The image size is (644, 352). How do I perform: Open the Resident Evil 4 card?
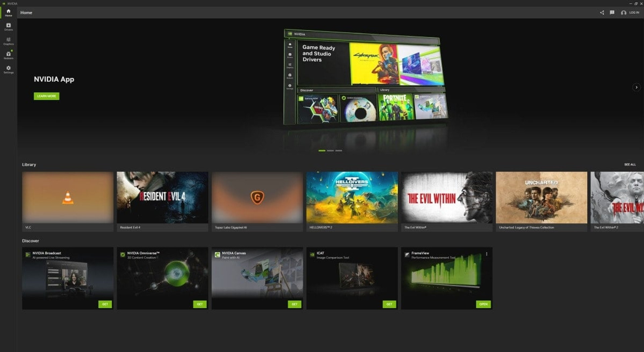click(162, 201)
